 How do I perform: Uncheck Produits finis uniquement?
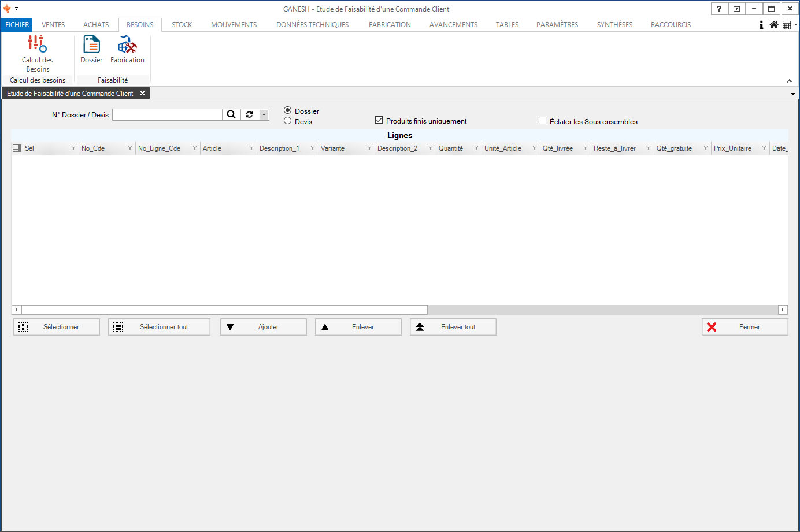point(379,120)
